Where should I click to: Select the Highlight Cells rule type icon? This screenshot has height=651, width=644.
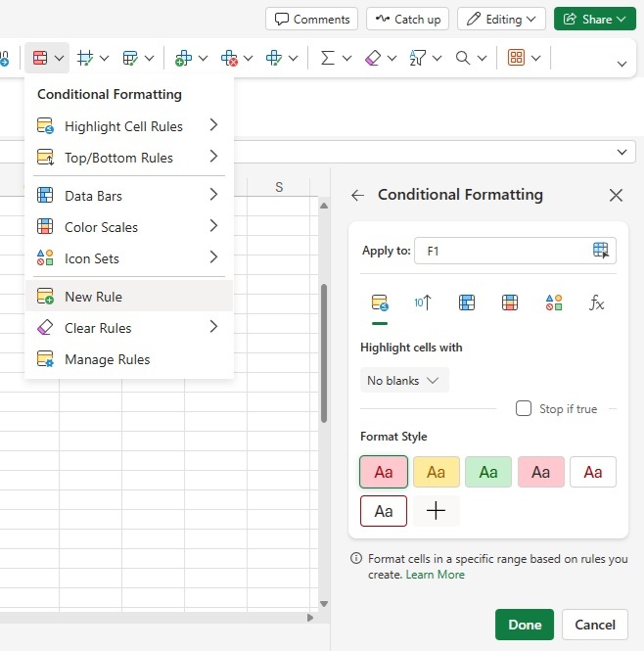[x=380, y=302]
